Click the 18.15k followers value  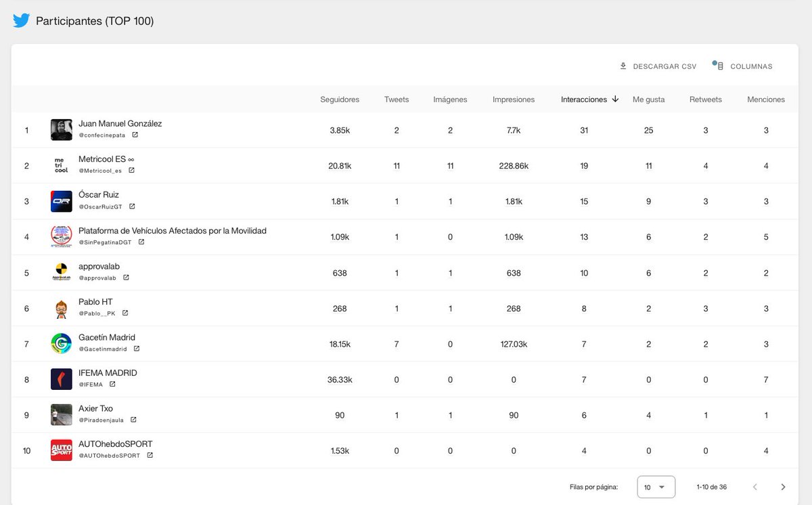pyautogui.click(x=340, y=344)
